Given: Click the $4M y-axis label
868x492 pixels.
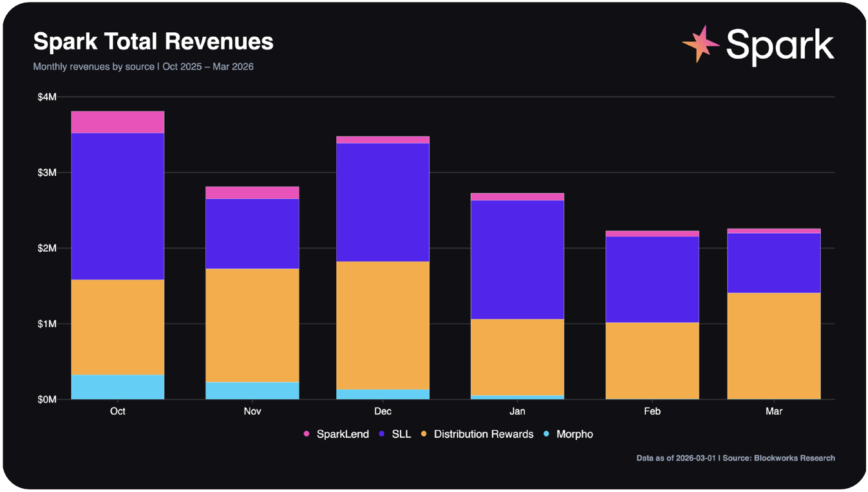Looking at the screenshot, I should coord(47,97).
